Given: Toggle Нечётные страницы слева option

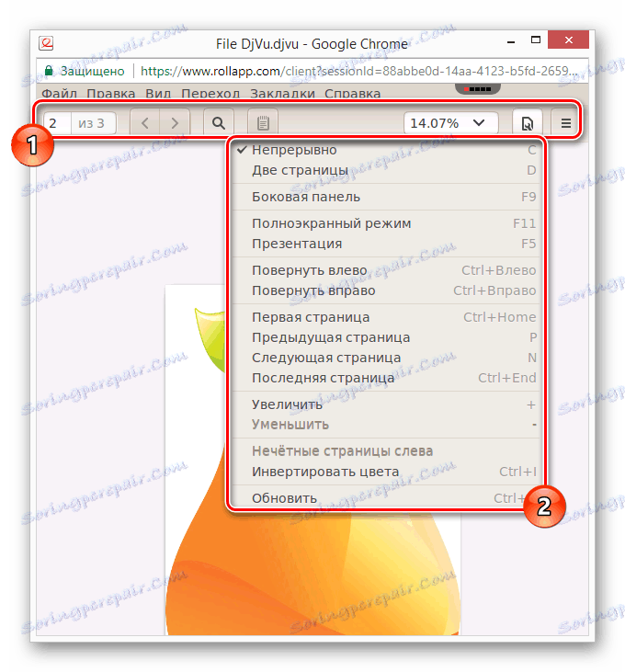Looking at the screenshot, I should point(385,451).
